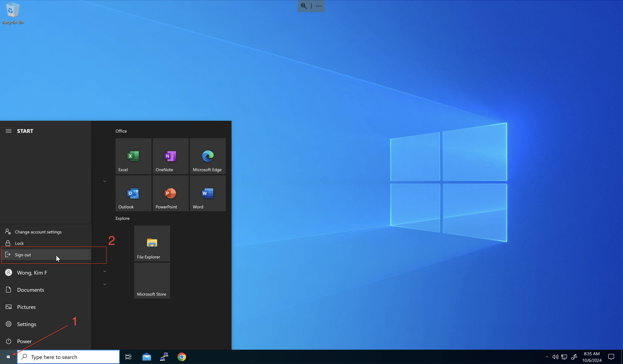Open Recycle Bin on the desktop

(x=13, y=13)
